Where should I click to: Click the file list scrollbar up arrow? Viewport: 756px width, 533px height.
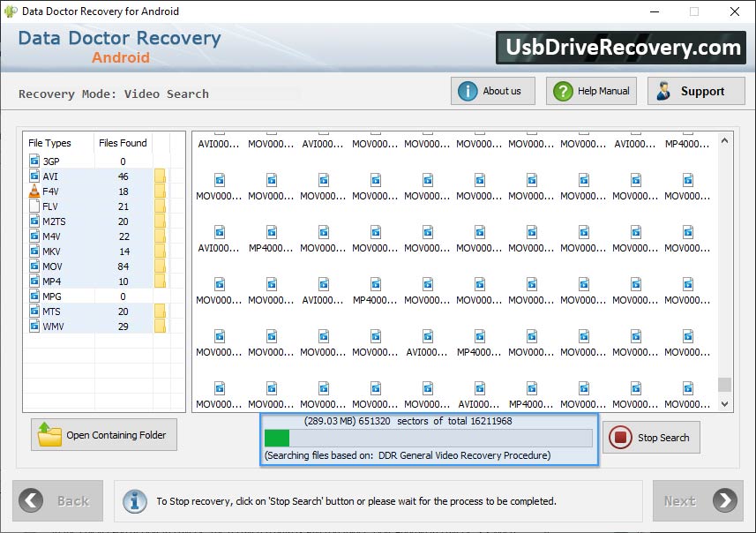point(724,141)
